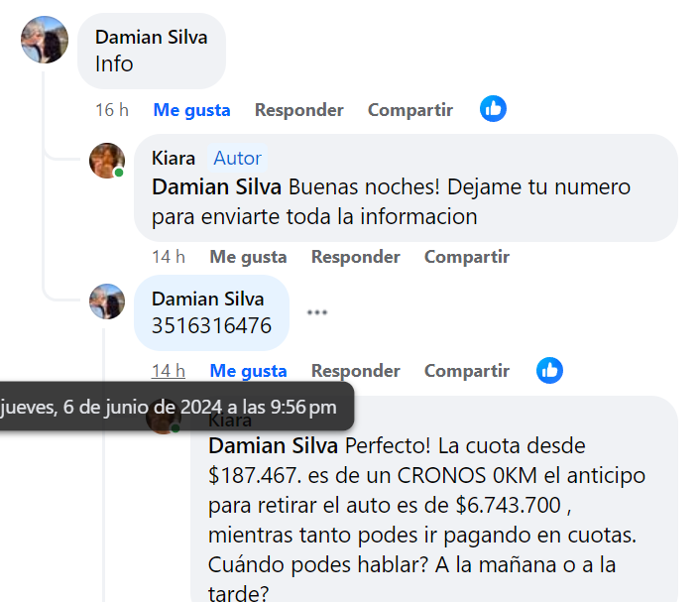700x602 pixels.
Task: Click "Compartir" under the "Info" comment
Action: click(410, 110)
